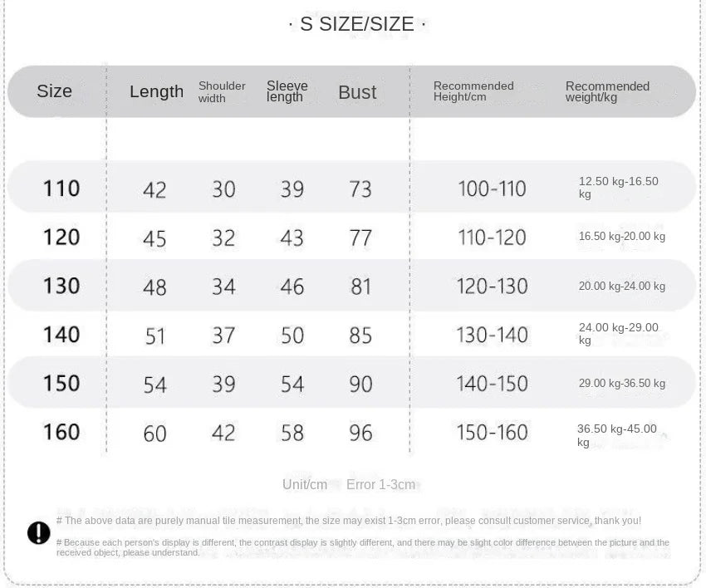Click the "Recommended weight/kg" header
Image resolution: width=706 pixels, height=588 pixels.
(607, 91)
